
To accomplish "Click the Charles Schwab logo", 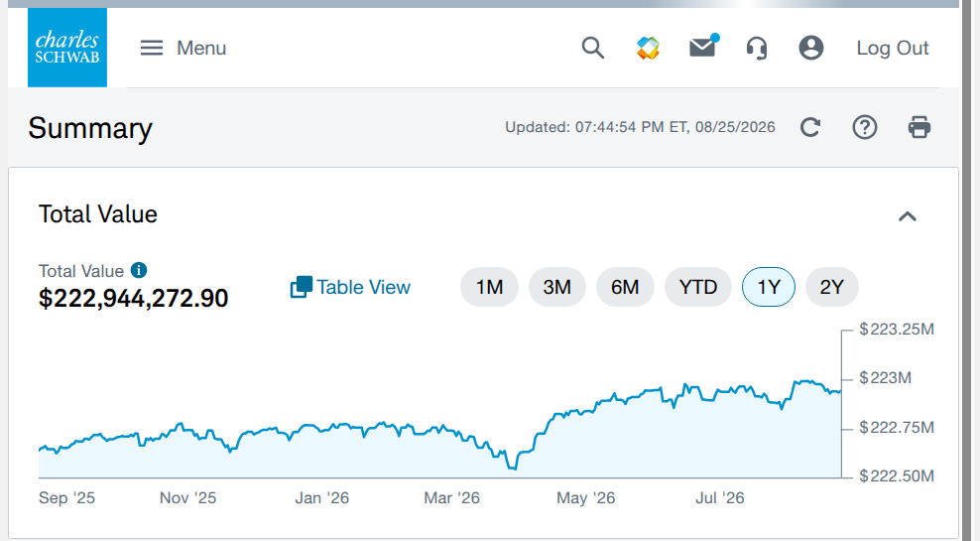I will (67, 48).
